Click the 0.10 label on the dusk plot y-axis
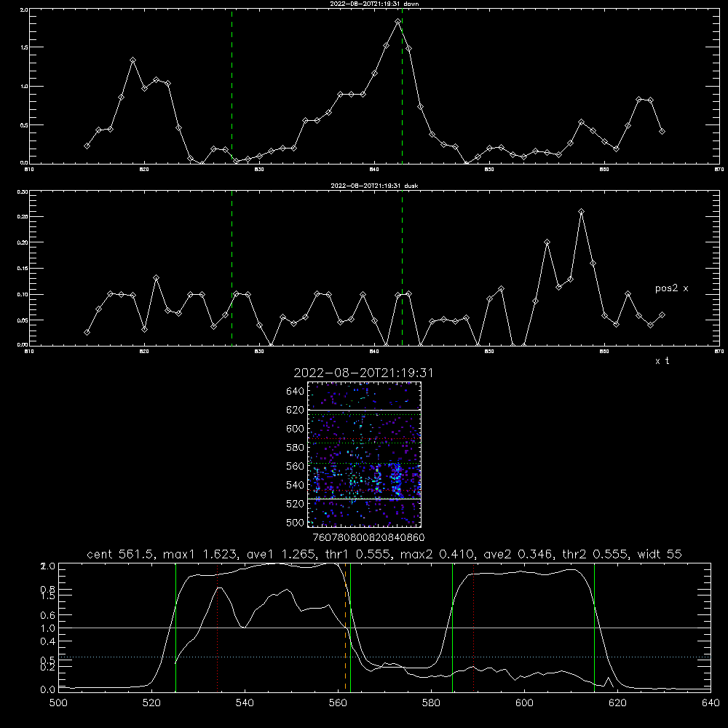This screenshot has width=728, height=728. 23,294
